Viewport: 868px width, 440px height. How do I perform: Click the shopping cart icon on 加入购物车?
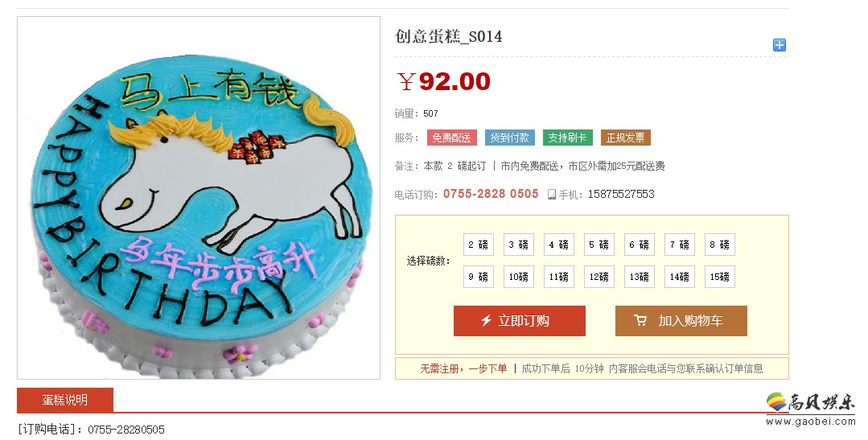point(640,320)
